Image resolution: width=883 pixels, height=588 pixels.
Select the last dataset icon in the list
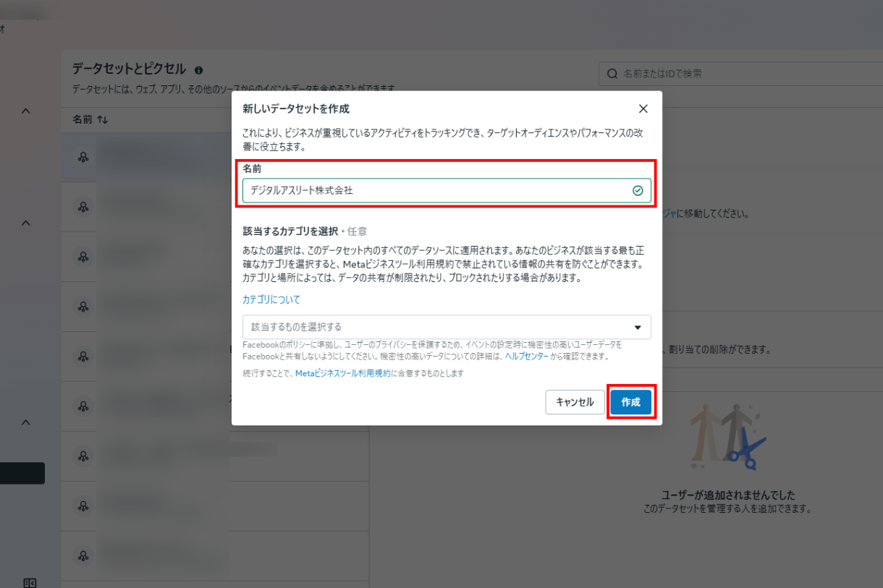click(x=83, y=555)
